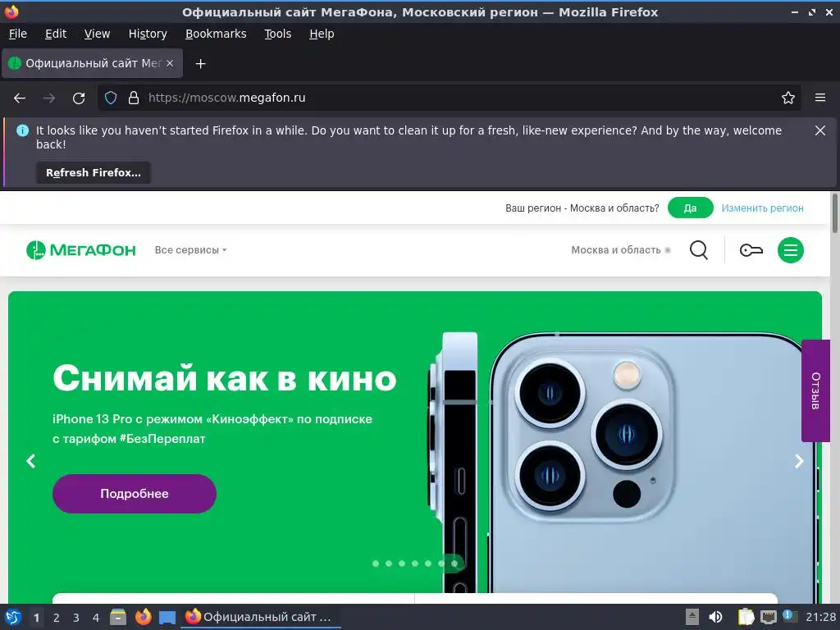Viewport: 840px width, 630px height.
Task: Confirm region with the Да button
Action: click(690, 208)
